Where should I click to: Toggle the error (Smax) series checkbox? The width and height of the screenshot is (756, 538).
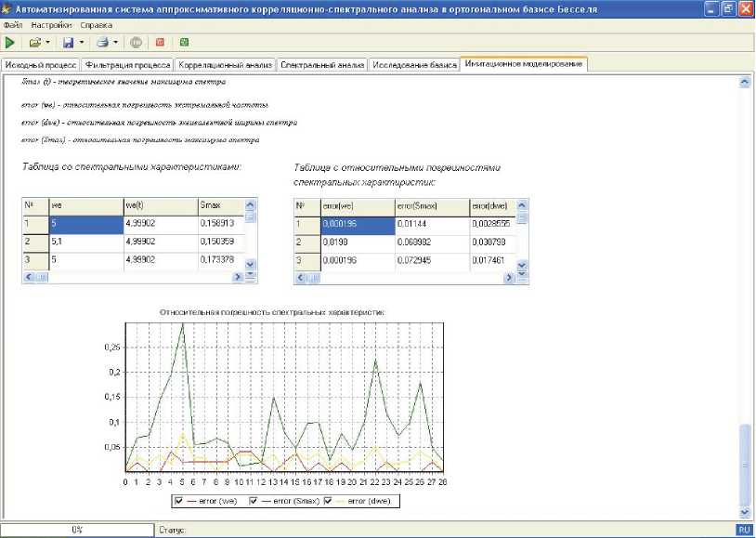pyautogui.click(x=250, y=502)
